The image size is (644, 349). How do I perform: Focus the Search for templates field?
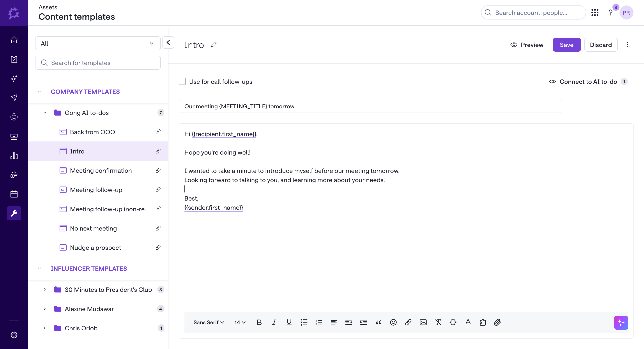(98, 63)
